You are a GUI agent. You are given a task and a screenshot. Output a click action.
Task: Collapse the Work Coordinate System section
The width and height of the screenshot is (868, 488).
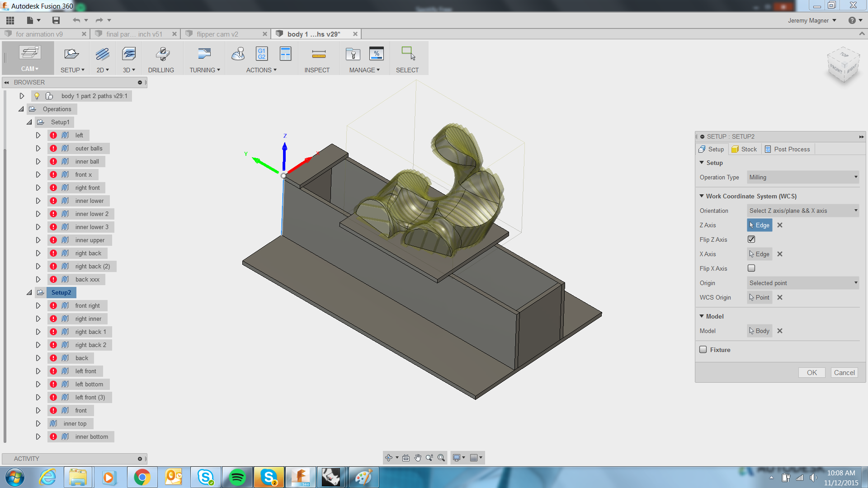[702, 196]
